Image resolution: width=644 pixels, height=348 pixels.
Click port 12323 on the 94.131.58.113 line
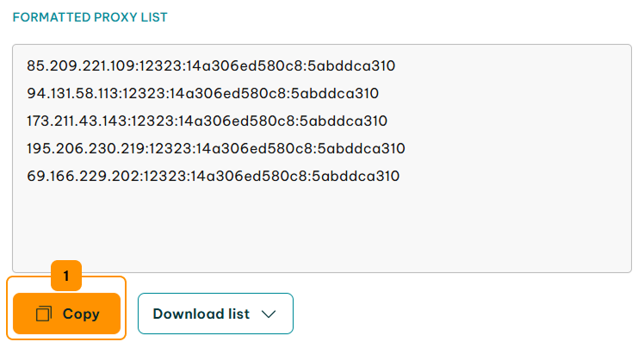[x=143, y=93]
